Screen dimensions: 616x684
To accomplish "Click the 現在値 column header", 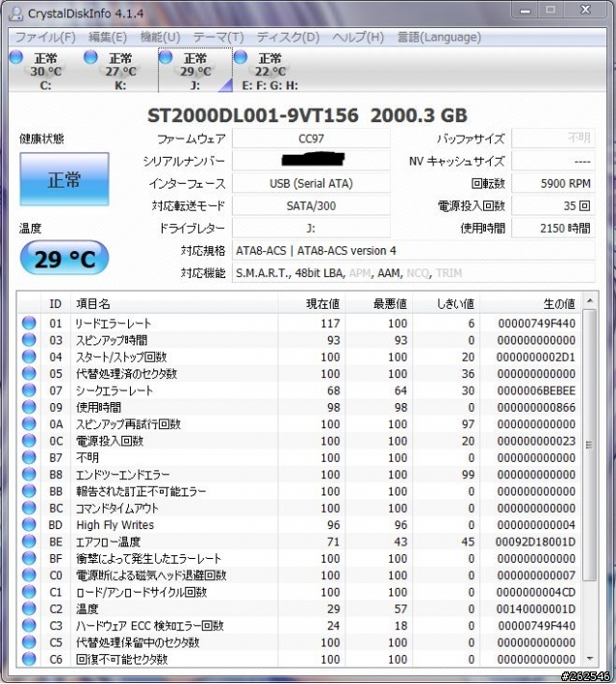I will coord(311,304).
